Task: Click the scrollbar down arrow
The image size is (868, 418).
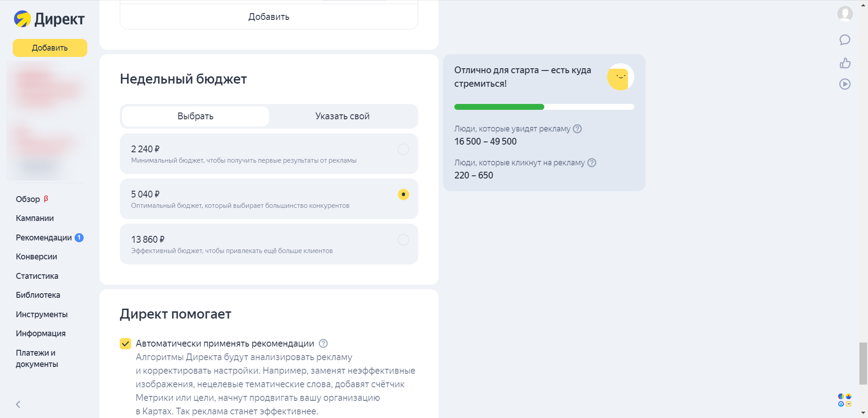Action: pos(863,413)
